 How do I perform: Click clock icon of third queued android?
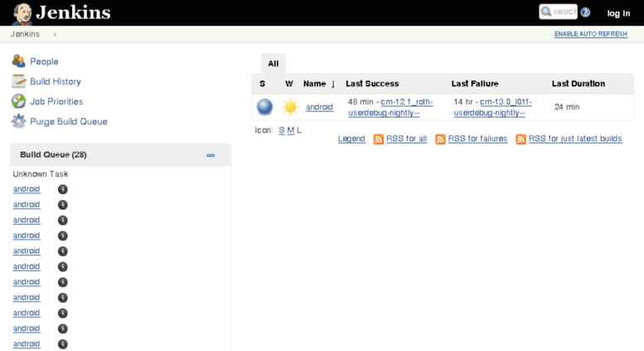pos(62,220)
